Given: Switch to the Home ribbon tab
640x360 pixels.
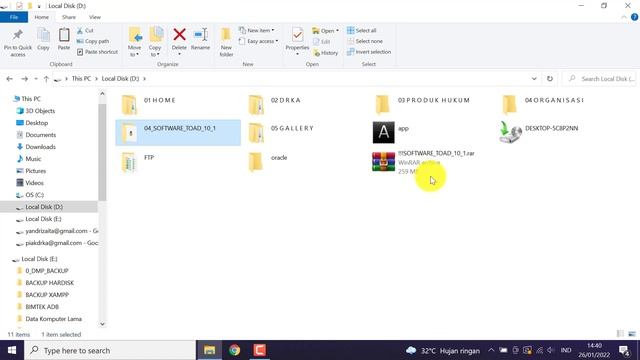Looking at the screenshot, I should [41, 17].
